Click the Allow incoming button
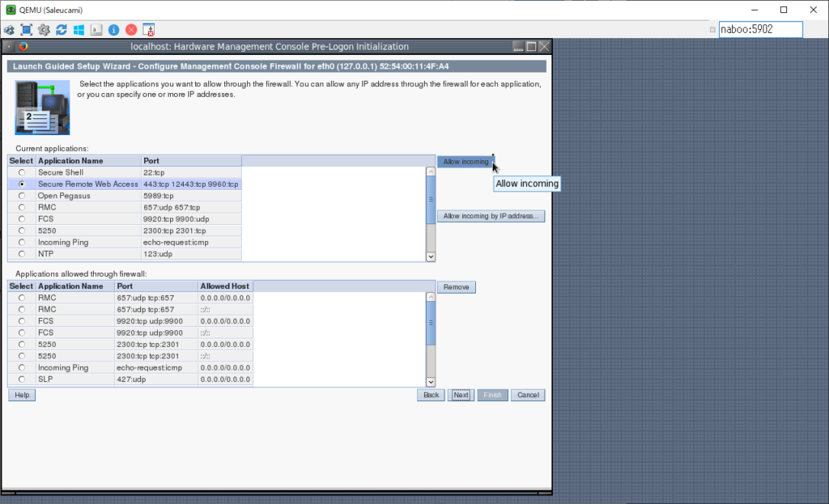Image resolution: width=829 pixels, height=504 pixels. click(466, 162)
